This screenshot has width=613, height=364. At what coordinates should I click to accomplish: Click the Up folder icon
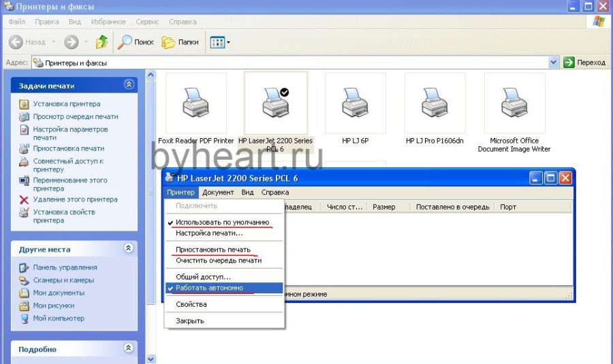click(x=101, y=42)
